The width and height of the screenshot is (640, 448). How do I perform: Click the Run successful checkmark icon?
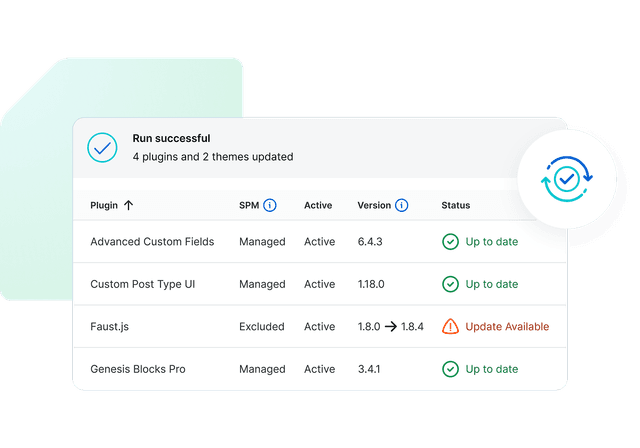click(x=102, y=148)
